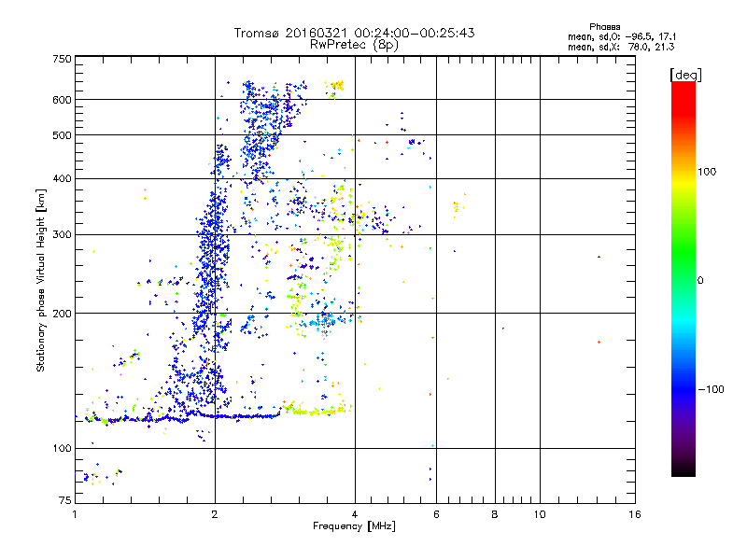
Task: Click the x-axis label "8"
Action: click(x=495, y=514)
